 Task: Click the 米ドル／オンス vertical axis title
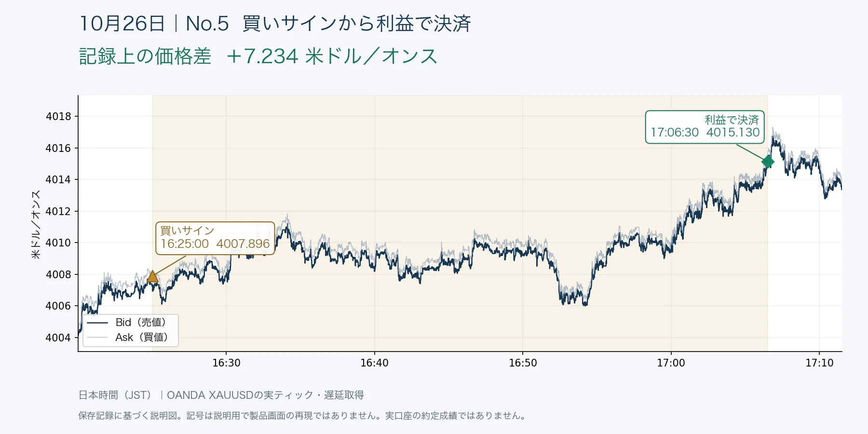coord(36,224)
